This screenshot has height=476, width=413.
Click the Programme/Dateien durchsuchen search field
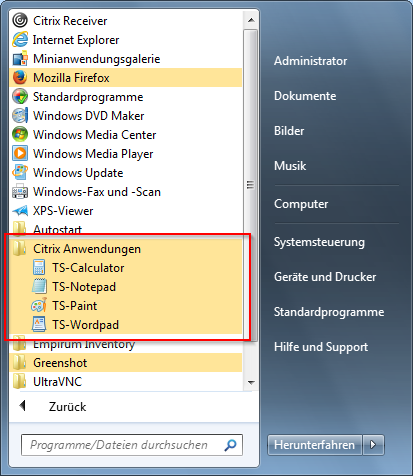[x=132, y=445]
